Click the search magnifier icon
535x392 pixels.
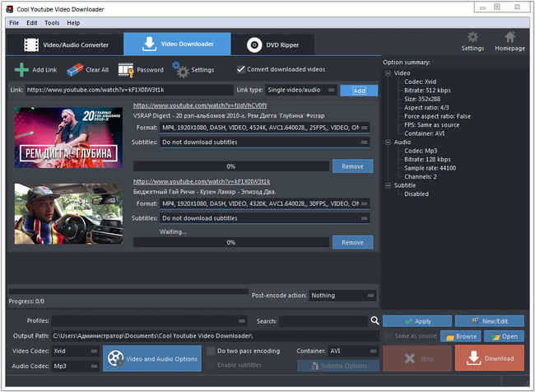[374, 321]
